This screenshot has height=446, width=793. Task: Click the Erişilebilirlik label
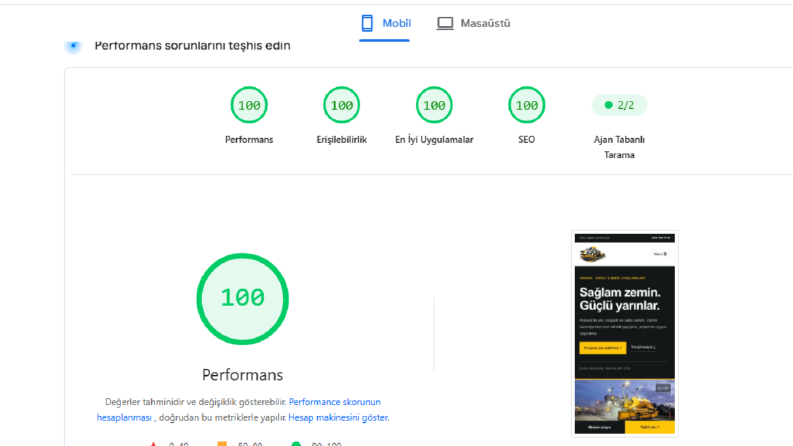coord(341,140)
